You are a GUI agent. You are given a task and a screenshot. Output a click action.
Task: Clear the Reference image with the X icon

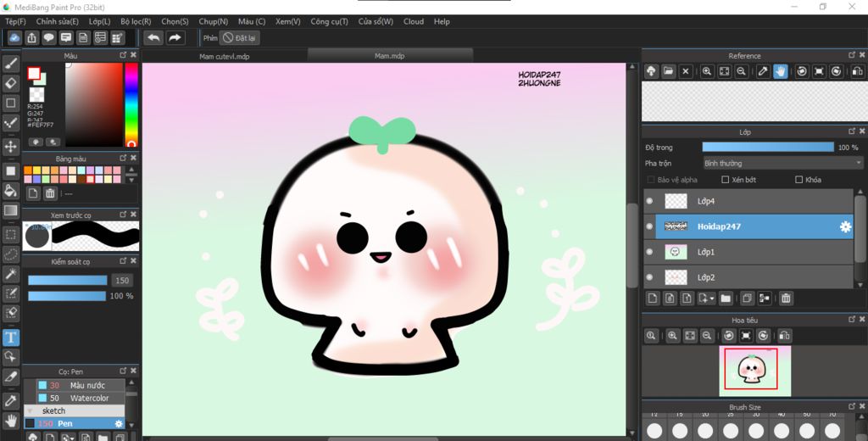click(686, 71)
